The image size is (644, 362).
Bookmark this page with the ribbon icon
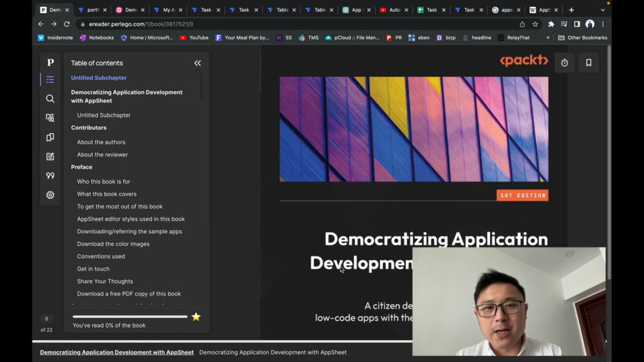pyautogui.click(x=589, y=63)
